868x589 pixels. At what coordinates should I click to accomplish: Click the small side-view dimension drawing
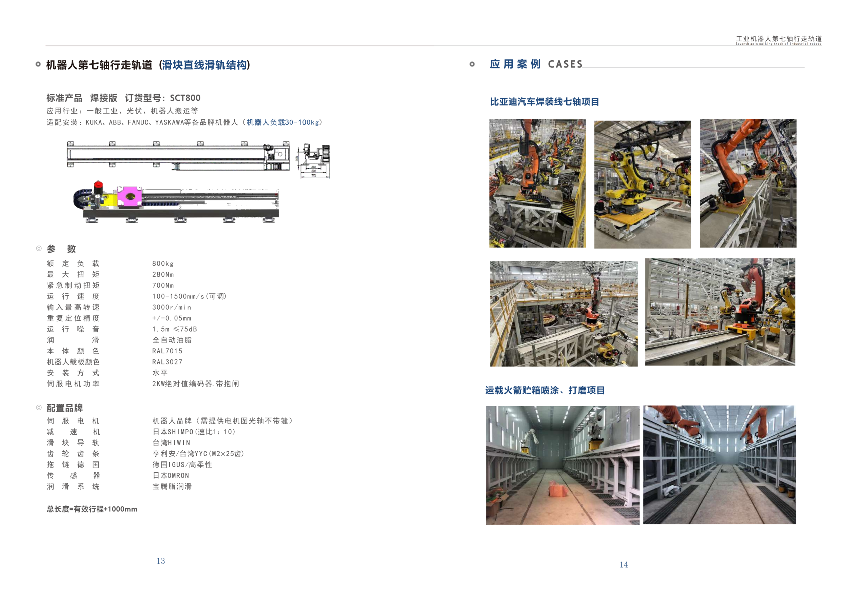coord(313,161)
